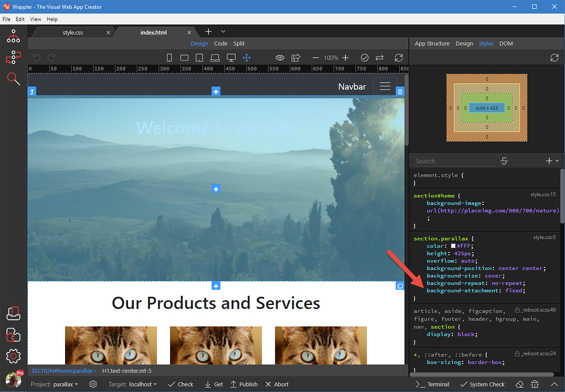Open the View menu
Image resolution: width=565 pixels, height=392 pixels.
(35, 19)
